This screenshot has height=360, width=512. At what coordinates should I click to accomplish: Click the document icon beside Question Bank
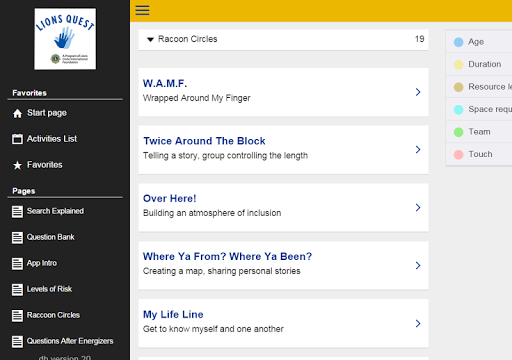point(17,238)
